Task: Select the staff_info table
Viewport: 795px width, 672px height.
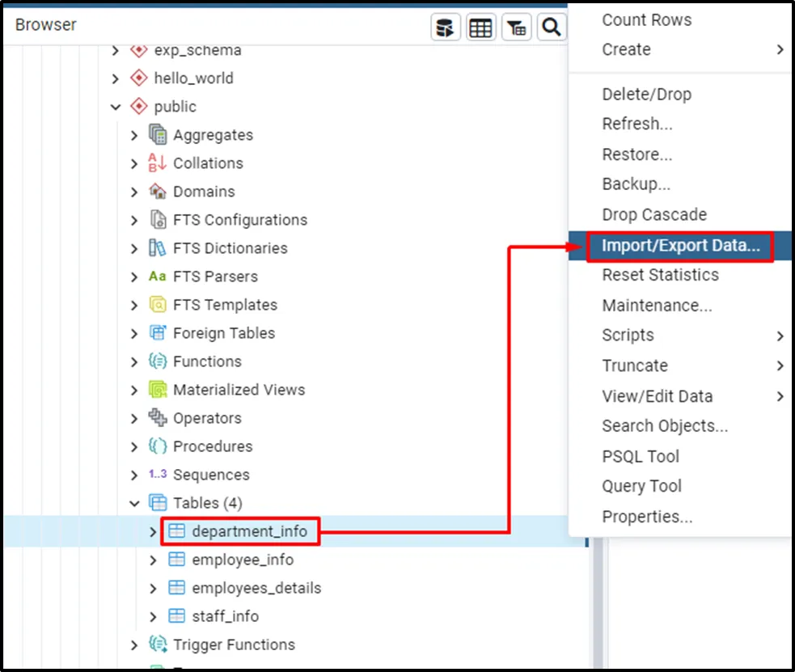Action: coord(225,616)
